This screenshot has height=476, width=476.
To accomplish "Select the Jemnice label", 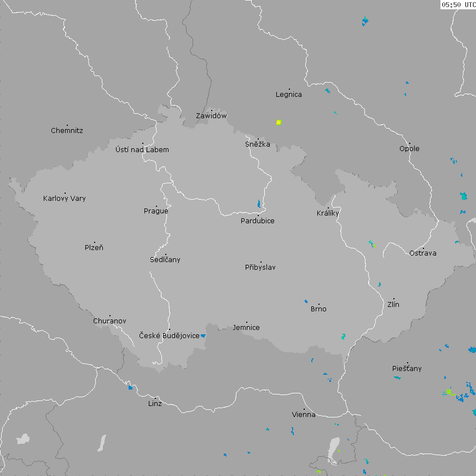I will click(246, 328).
